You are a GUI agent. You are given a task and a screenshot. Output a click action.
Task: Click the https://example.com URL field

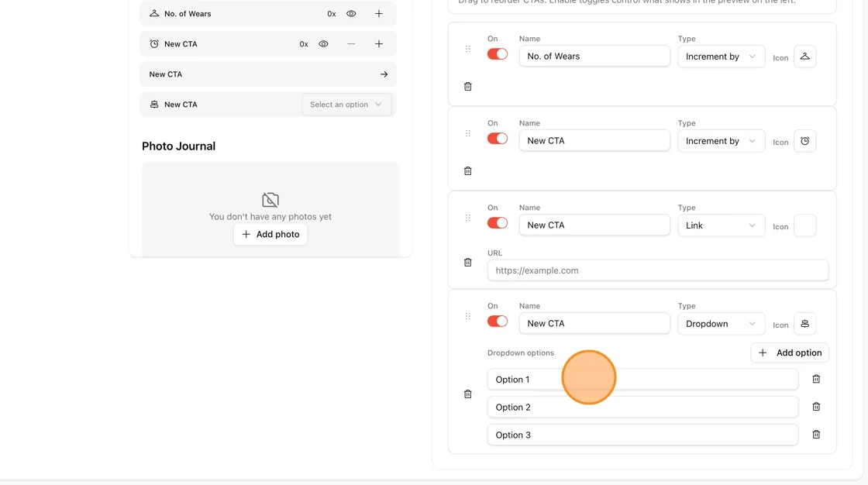pos(658,270)
